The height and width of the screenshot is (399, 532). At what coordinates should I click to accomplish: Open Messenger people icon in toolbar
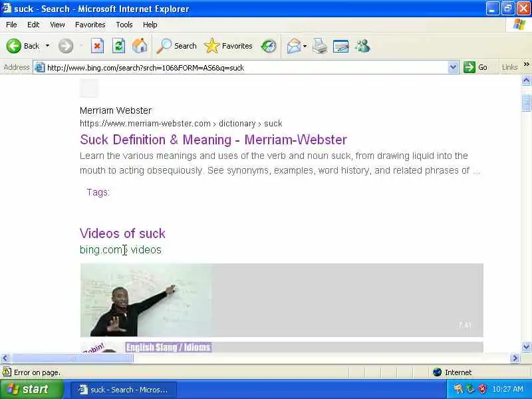point(362,46)
